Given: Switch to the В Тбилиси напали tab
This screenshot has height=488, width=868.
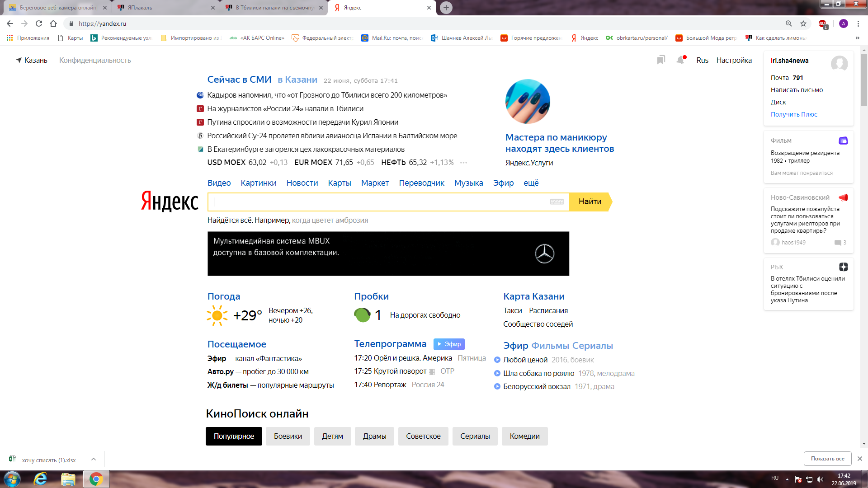Looking at the screenshot, I should point(274,8).
